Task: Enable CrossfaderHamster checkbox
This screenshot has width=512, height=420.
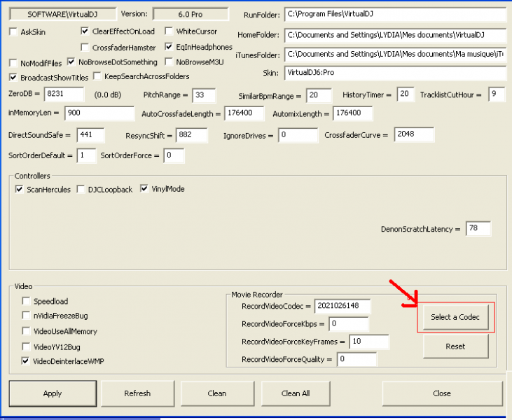Action: pyautogui.click(x=85, y=48)
